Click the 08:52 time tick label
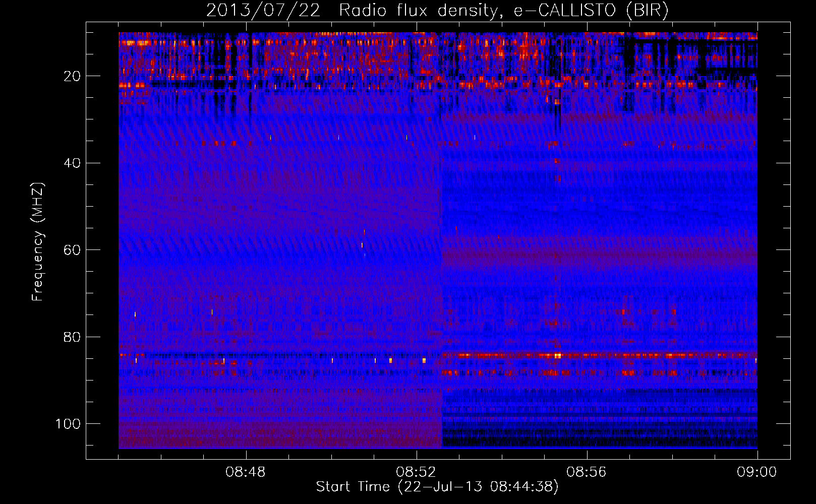The image size is (816, 504). [416, 472]
